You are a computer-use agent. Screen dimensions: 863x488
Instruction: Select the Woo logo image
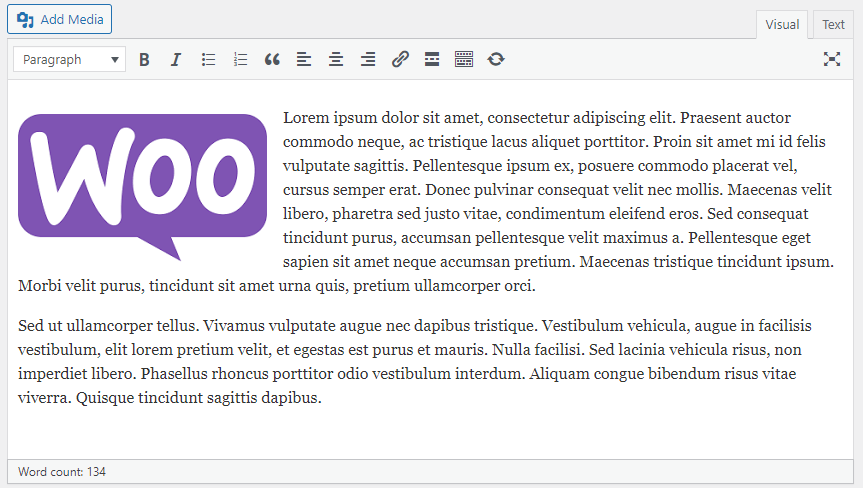tap(143, 187)
